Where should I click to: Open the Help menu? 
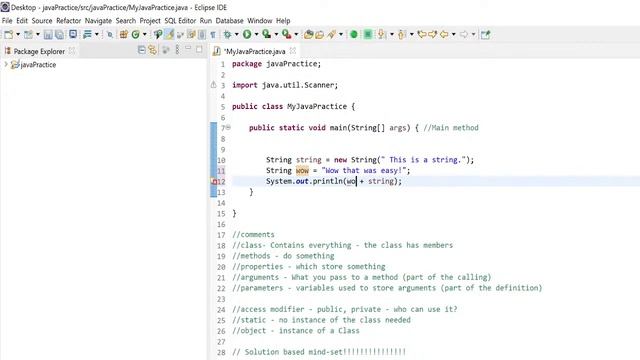tap(283, 20)
